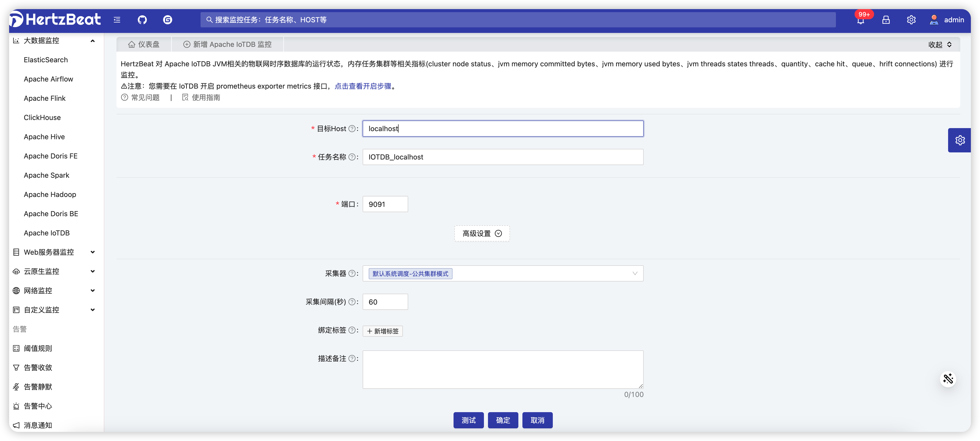Click the 测试 test button
Viewport: 980px width, 441px height.
tap(468, 420)
